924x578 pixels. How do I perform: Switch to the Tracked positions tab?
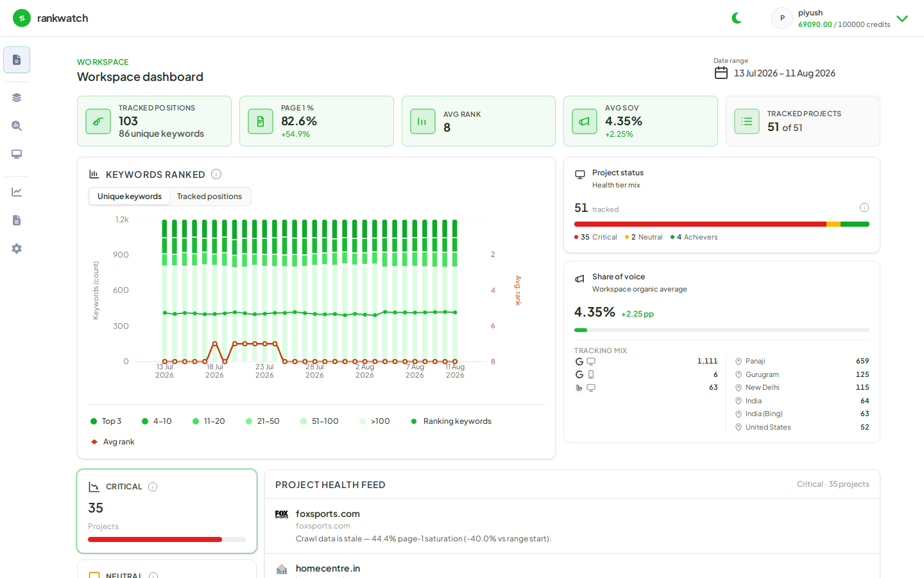pyautogui.click(x=209, y=197)
